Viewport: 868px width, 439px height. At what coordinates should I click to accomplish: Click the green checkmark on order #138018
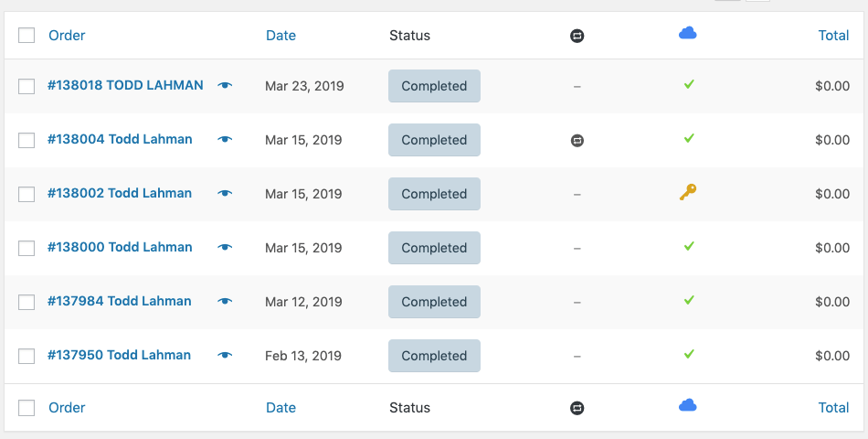point(689,85)
